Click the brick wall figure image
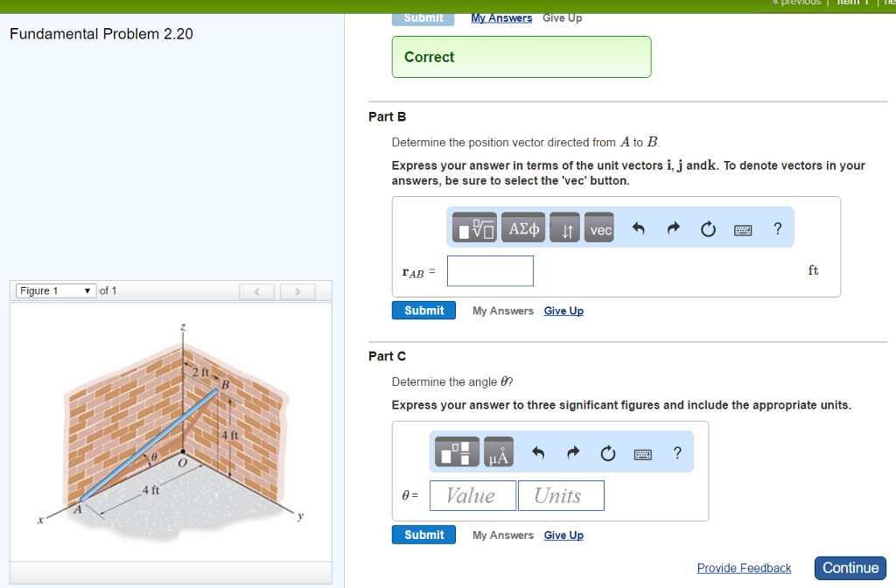896x588 pixels. click(x=171, y=431)
